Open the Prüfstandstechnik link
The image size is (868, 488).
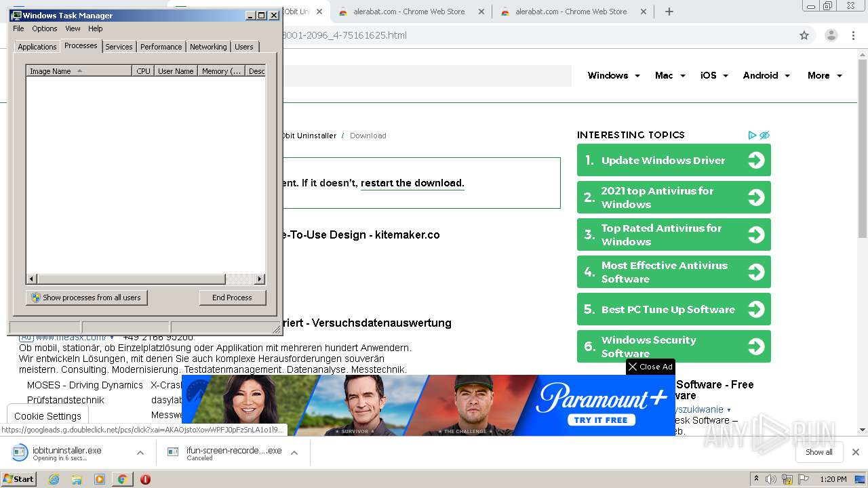coord(65,400)
